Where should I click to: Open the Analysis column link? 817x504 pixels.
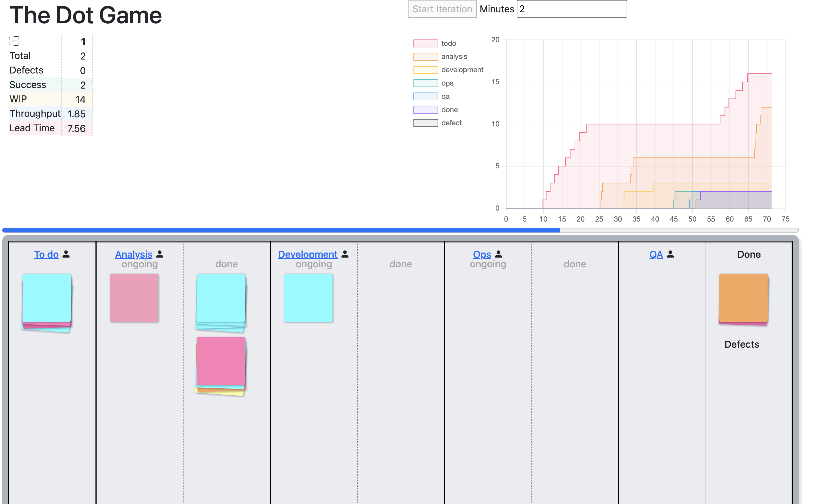point(133,254)
